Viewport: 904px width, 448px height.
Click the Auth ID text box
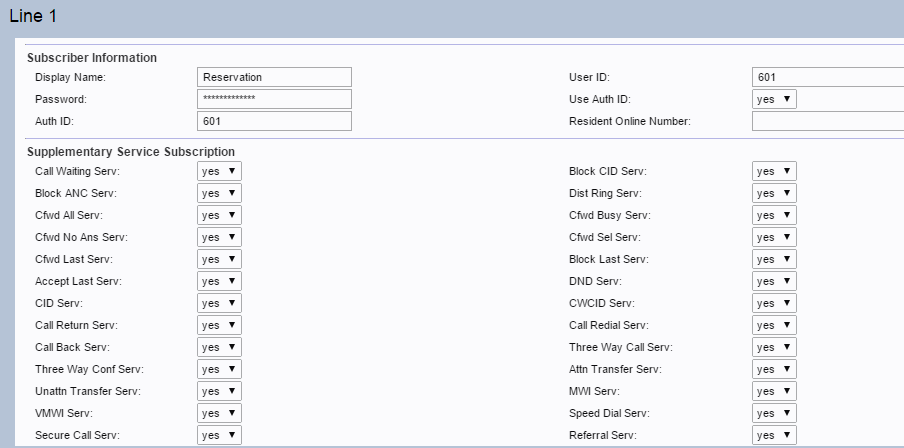point(275,121)
